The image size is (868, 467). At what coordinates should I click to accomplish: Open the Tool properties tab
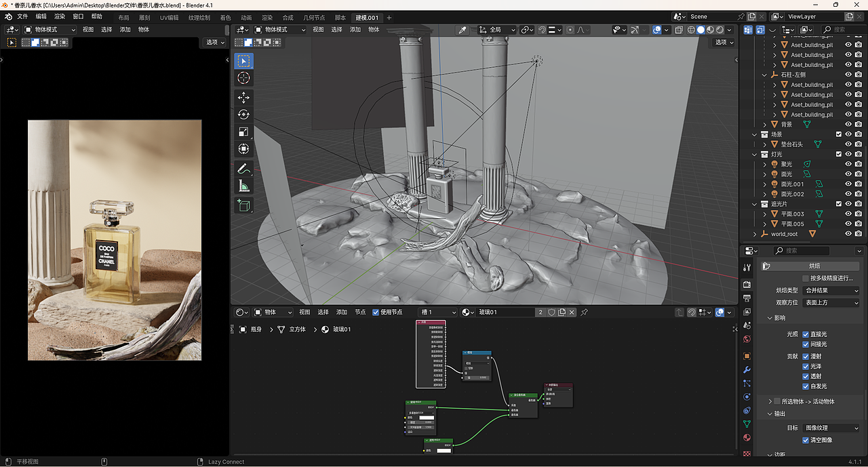(x=747, y=268)
